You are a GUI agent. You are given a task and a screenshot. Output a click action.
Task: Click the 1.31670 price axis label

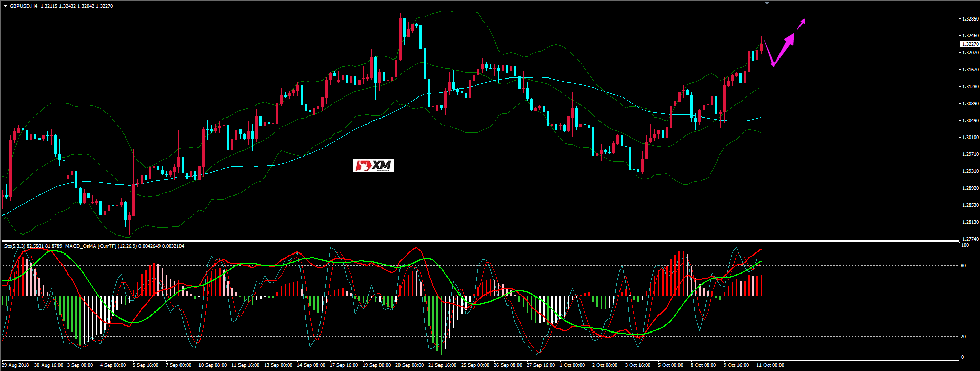pos(970,70)
